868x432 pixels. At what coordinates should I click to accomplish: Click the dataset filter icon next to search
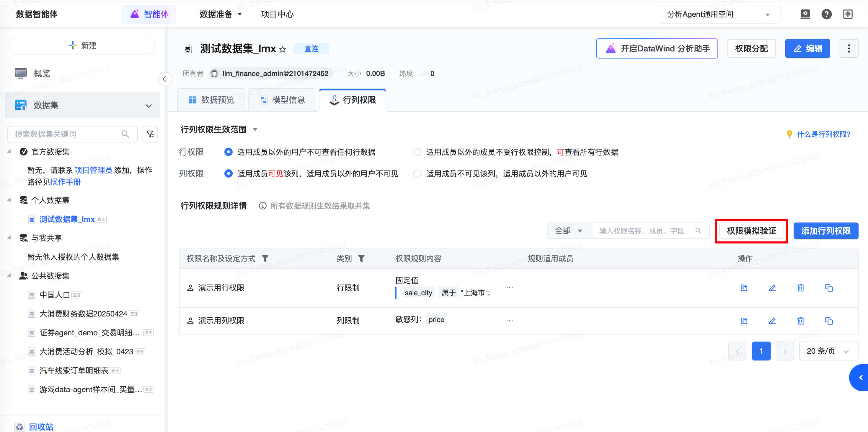[x=150, y=134]
